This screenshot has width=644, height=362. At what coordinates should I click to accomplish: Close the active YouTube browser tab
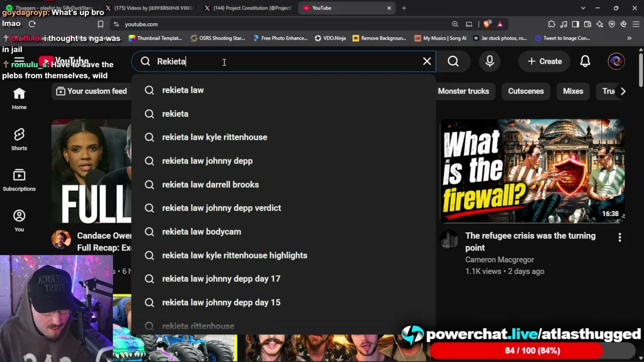tap(389, 8)
